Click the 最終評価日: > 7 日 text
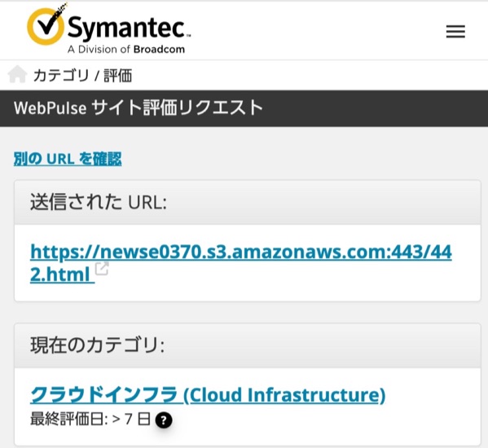488x448 pixels. click(x=90, y=419)
